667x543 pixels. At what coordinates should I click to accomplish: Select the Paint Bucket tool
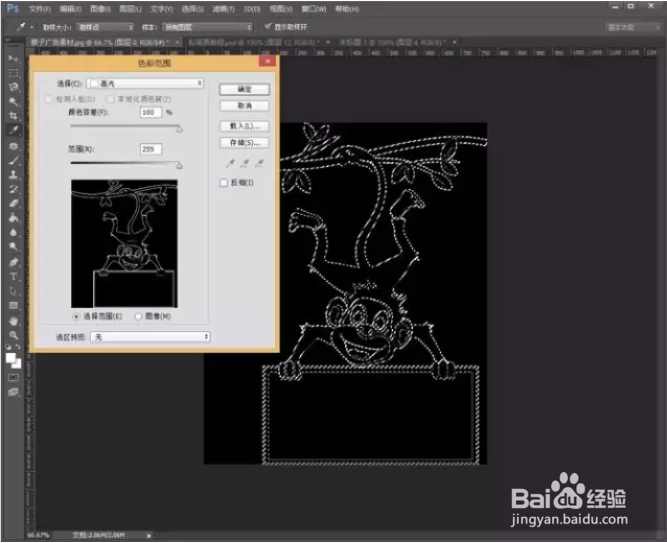pos(13,218)
